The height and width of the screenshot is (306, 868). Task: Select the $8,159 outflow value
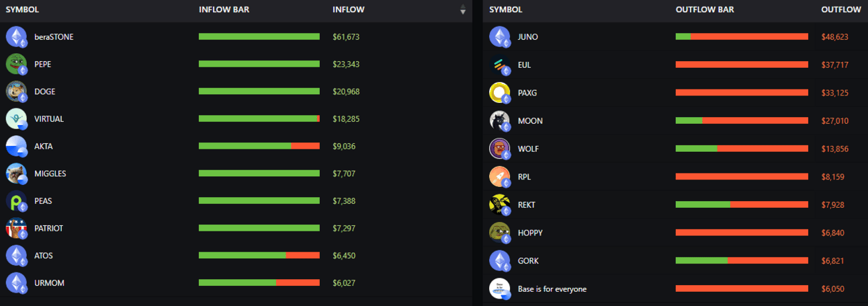[833, 177]
